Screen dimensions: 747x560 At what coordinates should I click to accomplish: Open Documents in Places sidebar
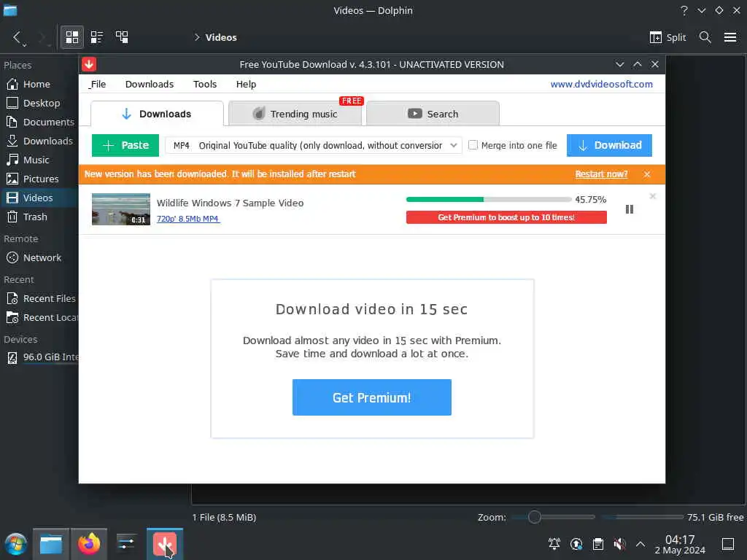[x=39, y=122]
